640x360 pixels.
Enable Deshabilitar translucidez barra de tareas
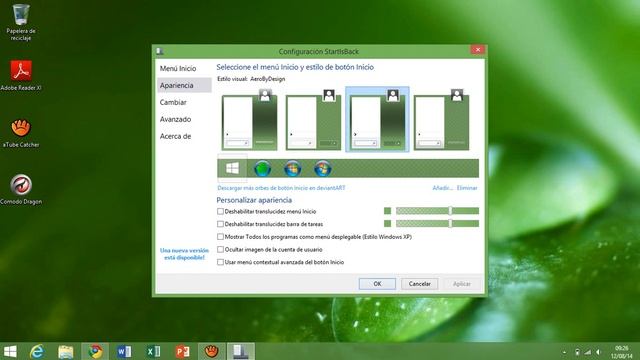220,224
